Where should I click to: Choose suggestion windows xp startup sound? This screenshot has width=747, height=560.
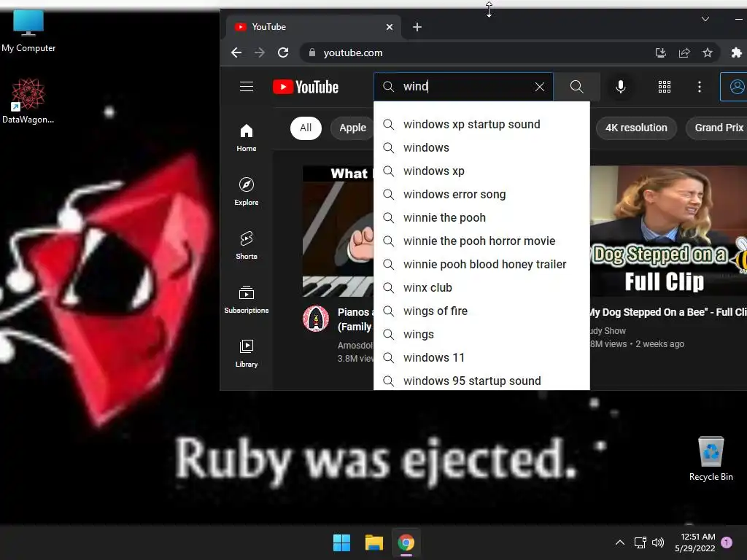coord(481,124)
